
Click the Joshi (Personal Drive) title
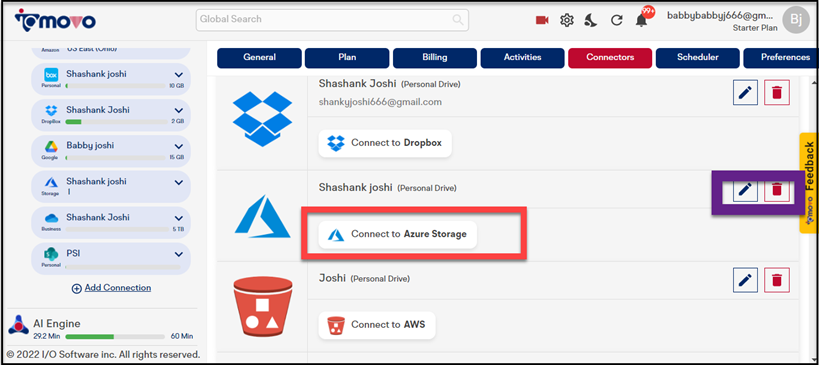click(364, 279)
